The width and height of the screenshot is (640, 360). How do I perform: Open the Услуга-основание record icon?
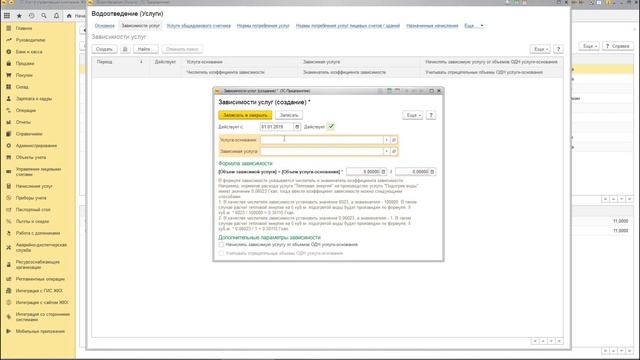[x=394, y=140]
